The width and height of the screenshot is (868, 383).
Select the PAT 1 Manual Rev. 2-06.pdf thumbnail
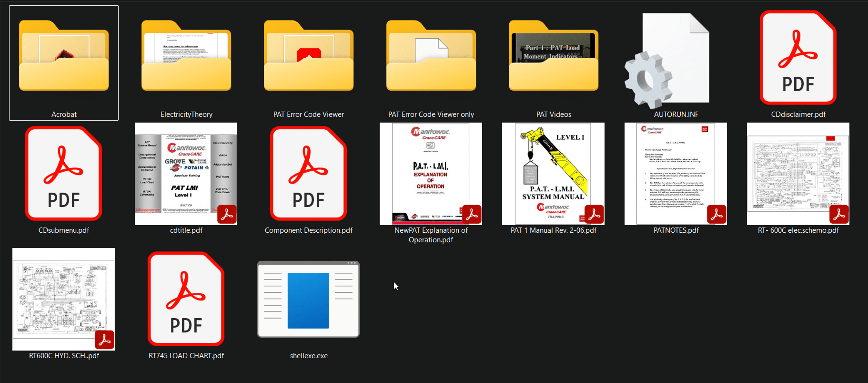click(x=554, y=174)
